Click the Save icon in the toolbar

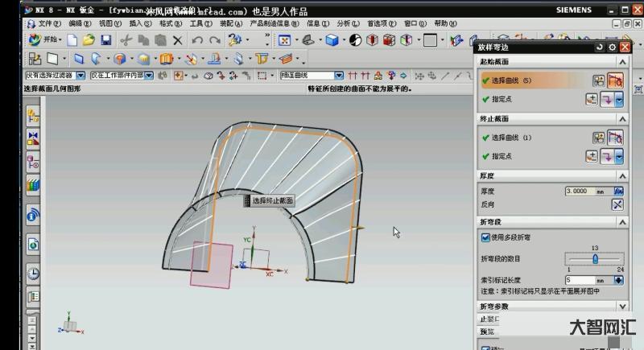[x=105, y=39]
